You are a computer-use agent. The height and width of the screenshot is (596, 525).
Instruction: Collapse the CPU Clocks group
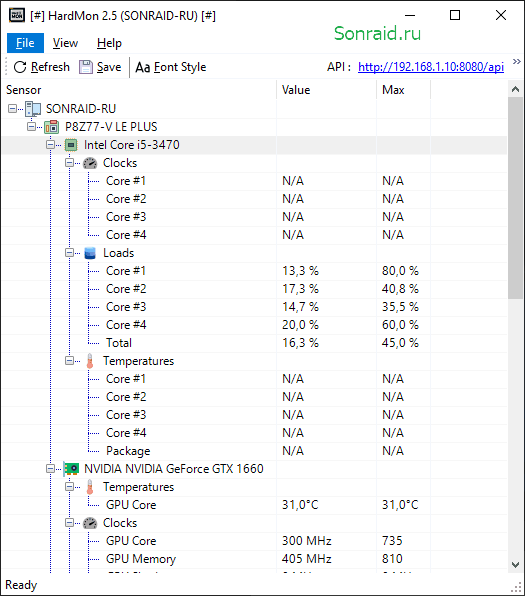[x=69, y=163]
